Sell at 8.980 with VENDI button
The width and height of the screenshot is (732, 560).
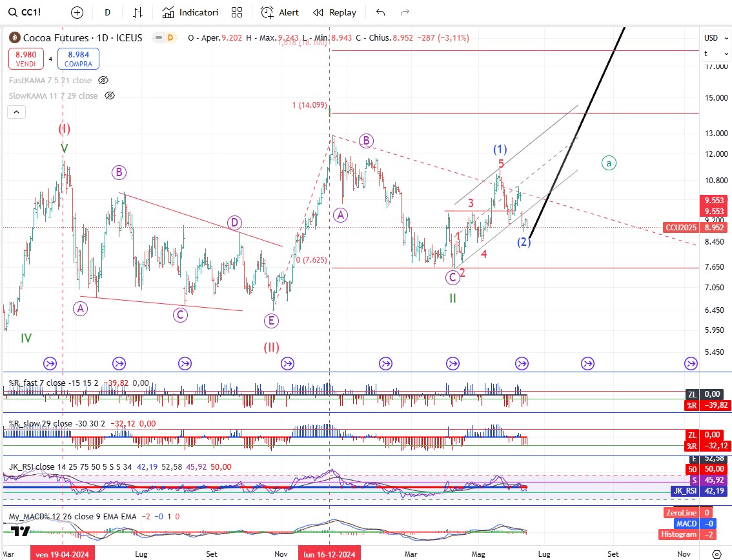26,59
